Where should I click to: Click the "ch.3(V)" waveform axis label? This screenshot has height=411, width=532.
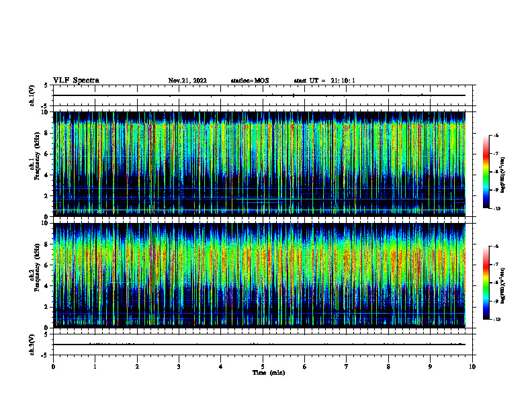point(32,345)
